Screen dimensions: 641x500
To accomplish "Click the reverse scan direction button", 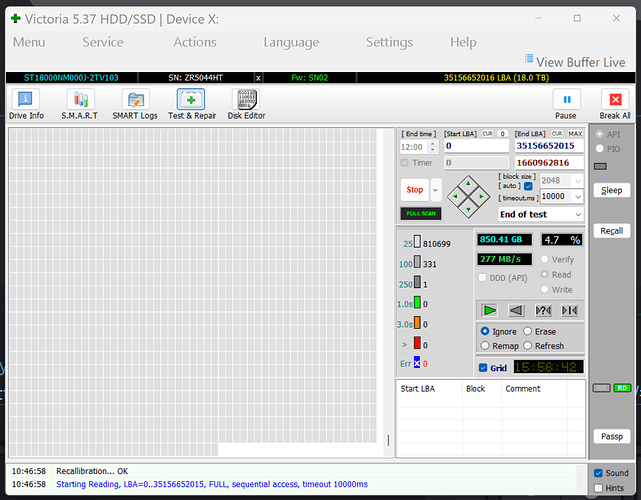I will pos(516,310).
